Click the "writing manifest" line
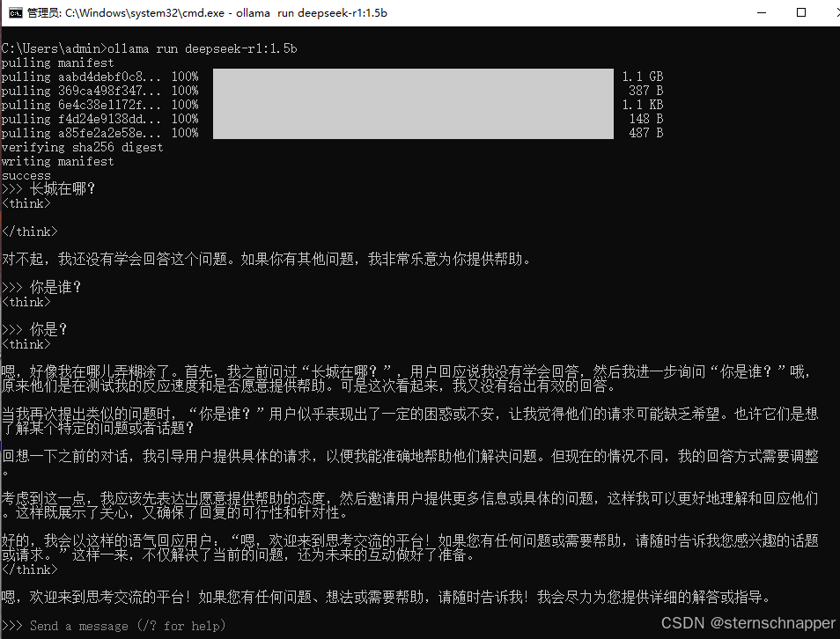This screenshot has width=840, height=639. 57,161
